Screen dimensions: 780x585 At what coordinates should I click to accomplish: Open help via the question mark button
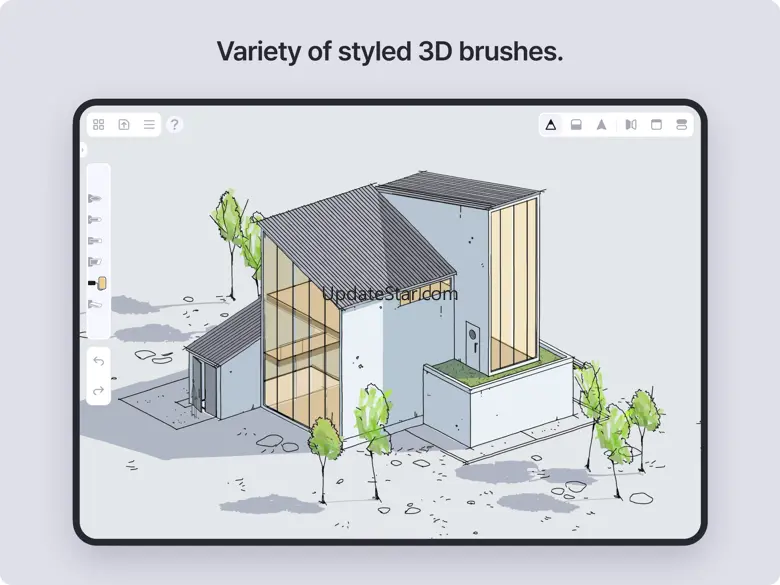(174, 124)
